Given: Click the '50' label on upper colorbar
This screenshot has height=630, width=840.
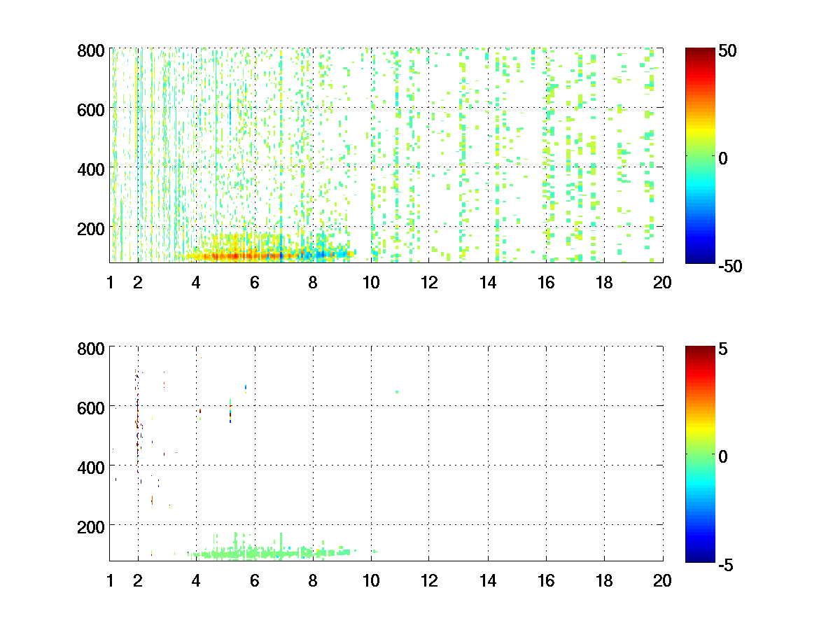Looking at the screenshot, I should [727, 50].
